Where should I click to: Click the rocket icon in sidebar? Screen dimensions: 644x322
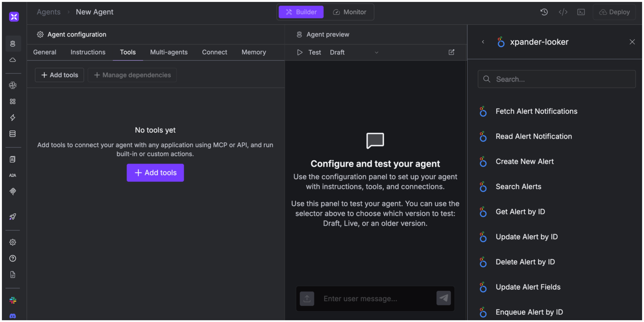coord(13,216)
